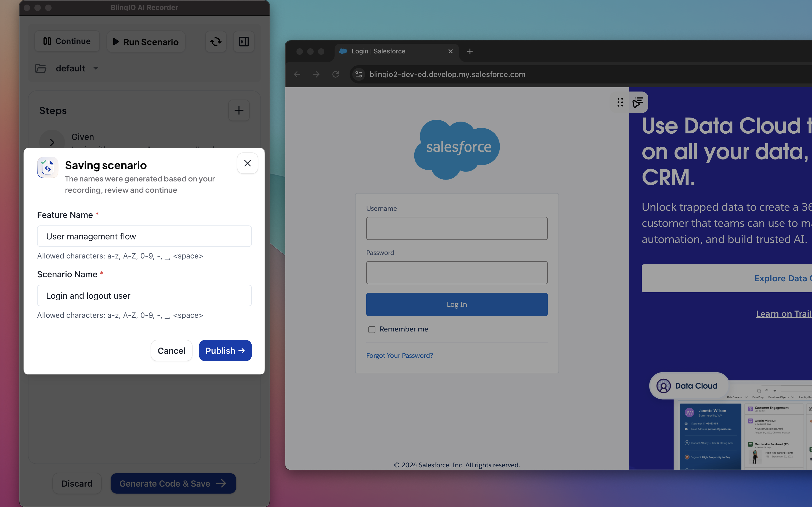Viewport: 812px width, 507px height.
Task: Click the Discard button
Action: click(77, 483)
